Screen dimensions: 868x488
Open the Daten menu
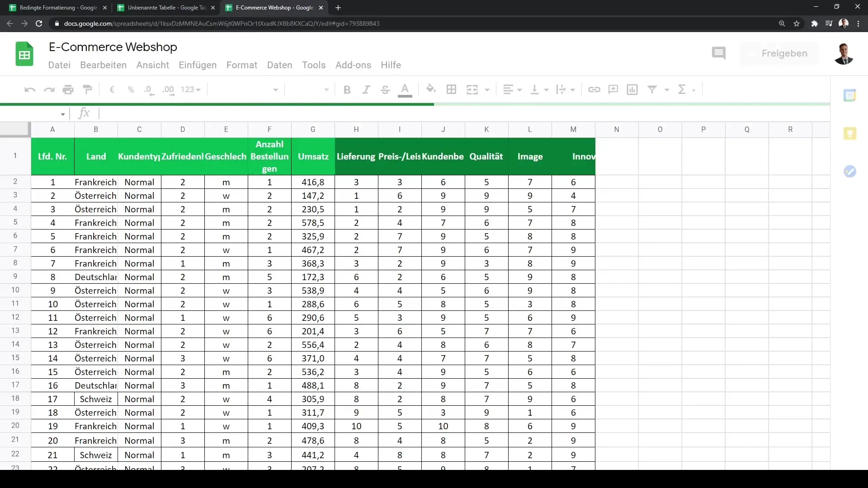point(279,65)
